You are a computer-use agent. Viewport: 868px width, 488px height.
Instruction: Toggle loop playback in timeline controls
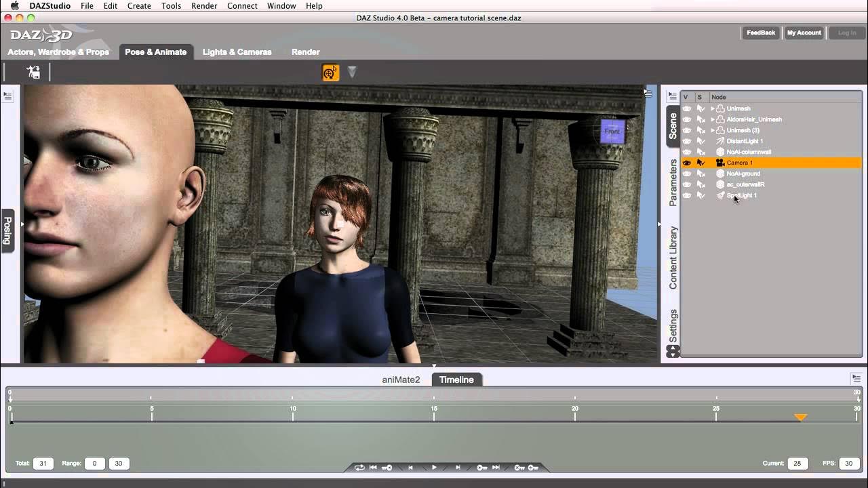point(359,467)
